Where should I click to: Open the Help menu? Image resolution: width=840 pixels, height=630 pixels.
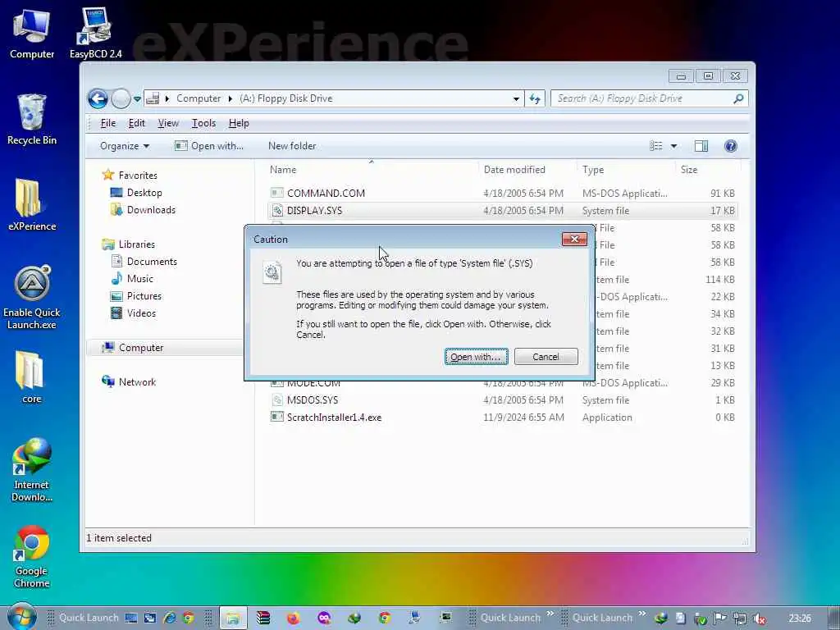pos(239,123)
